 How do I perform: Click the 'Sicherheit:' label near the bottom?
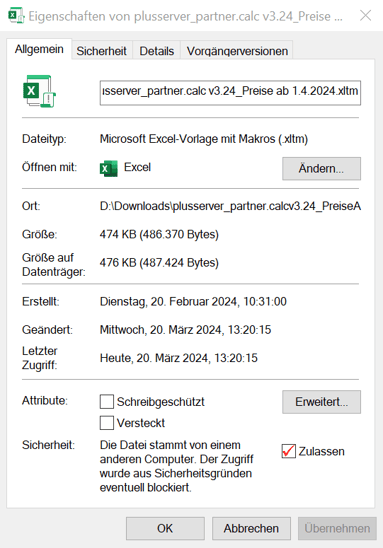[x=48, y=445]
